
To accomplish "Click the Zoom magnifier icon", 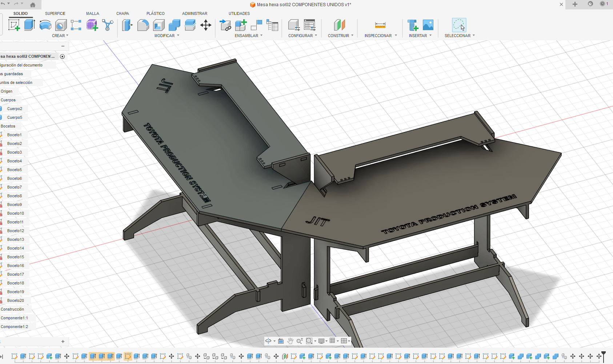I will point(300,341).
